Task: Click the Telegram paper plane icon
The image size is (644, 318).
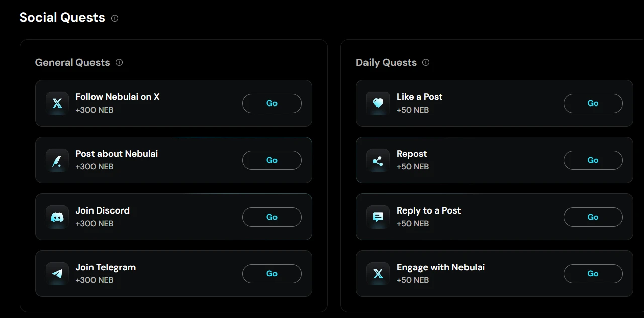Action: (57, 274)
